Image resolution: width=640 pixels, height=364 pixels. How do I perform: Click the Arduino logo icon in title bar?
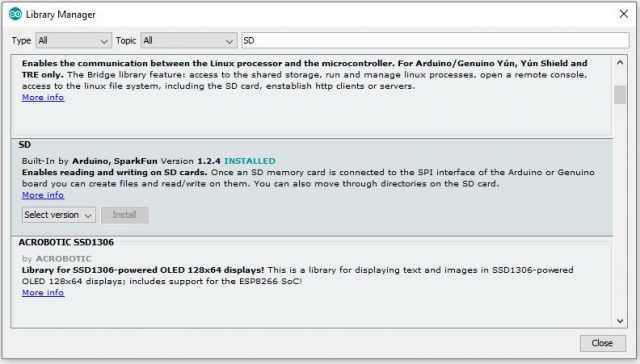point(16,14)
